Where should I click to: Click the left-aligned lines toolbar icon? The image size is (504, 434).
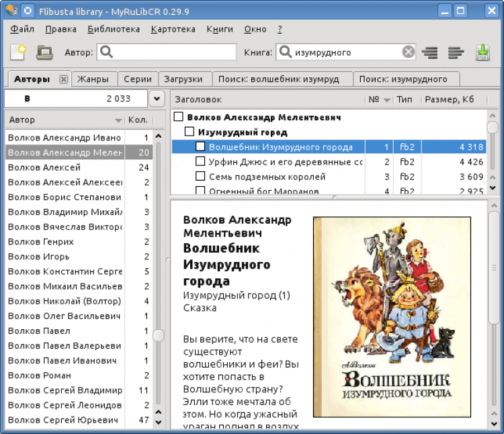(456, 52)
